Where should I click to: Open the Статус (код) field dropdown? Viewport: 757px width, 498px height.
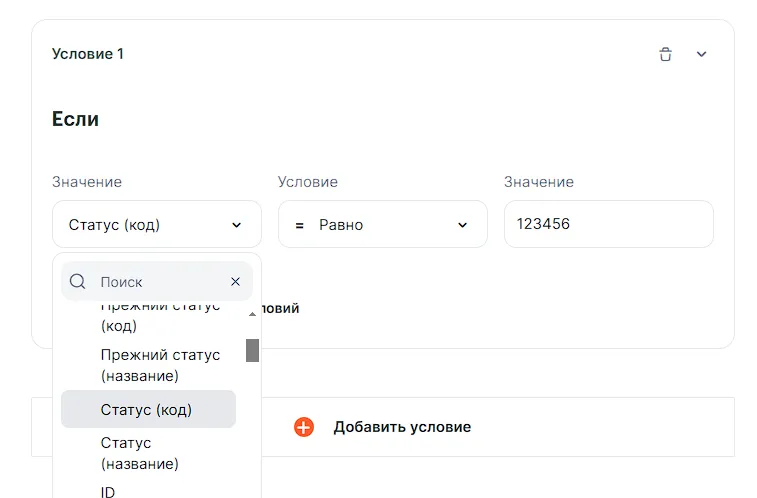tap(156, 225)
